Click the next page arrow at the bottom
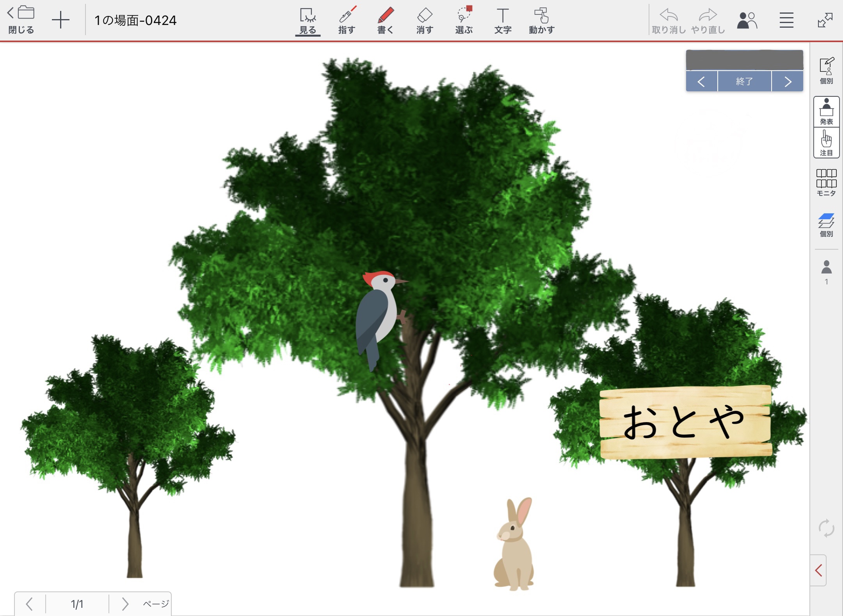 [125, 604]
